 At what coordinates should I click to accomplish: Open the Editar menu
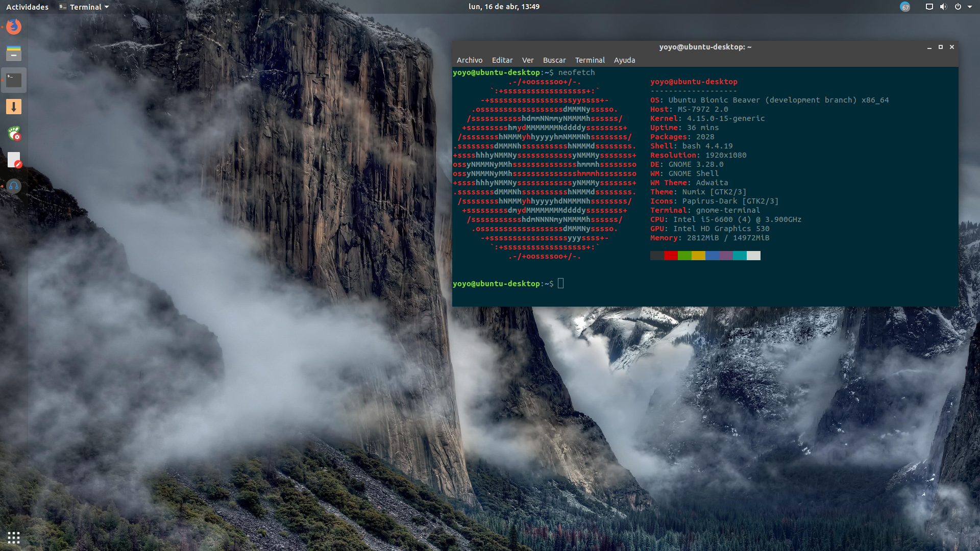pos(502,60)
